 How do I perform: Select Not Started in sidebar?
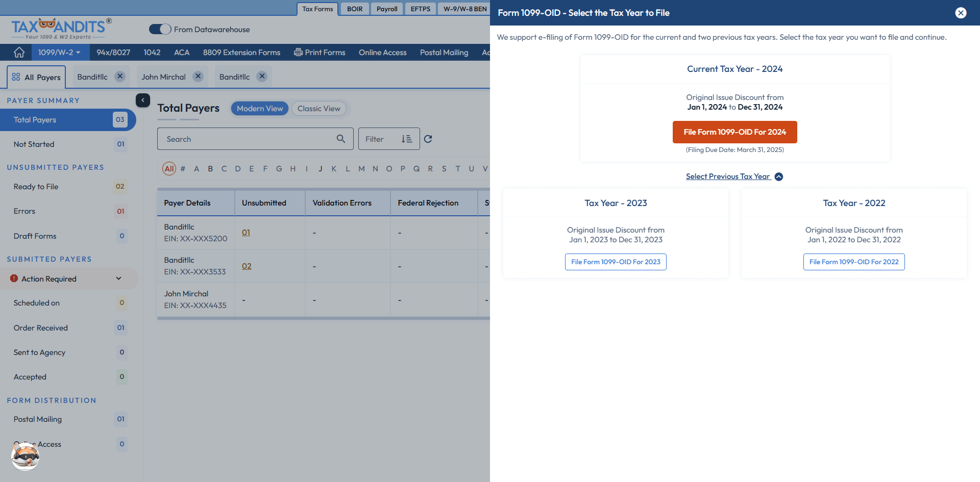68,144
